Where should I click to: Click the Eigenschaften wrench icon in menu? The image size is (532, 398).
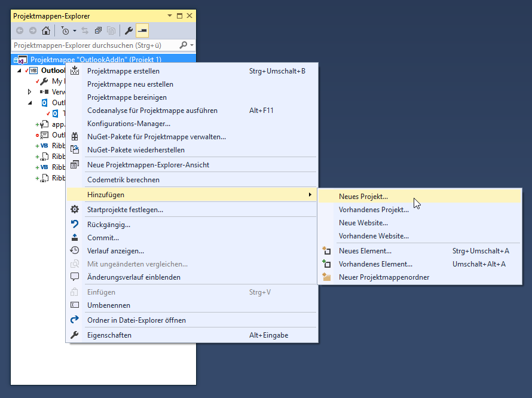coord(75,335)
